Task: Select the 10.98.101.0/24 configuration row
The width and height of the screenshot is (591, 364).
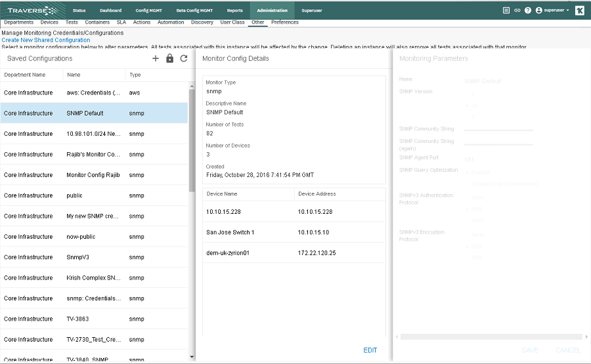Action: [x=94, y=134]
